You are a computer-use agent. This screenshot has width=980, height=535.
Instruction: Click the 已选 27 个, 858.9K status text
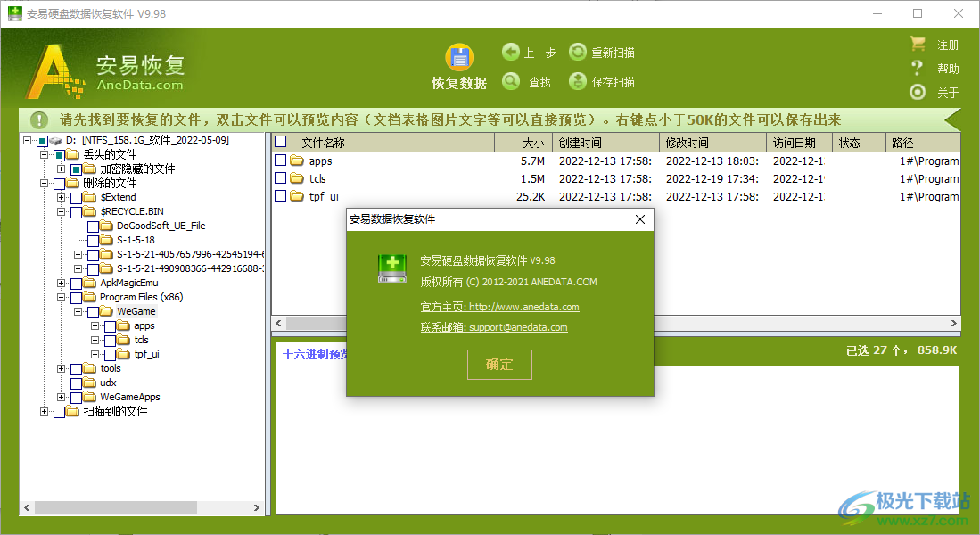902,350
